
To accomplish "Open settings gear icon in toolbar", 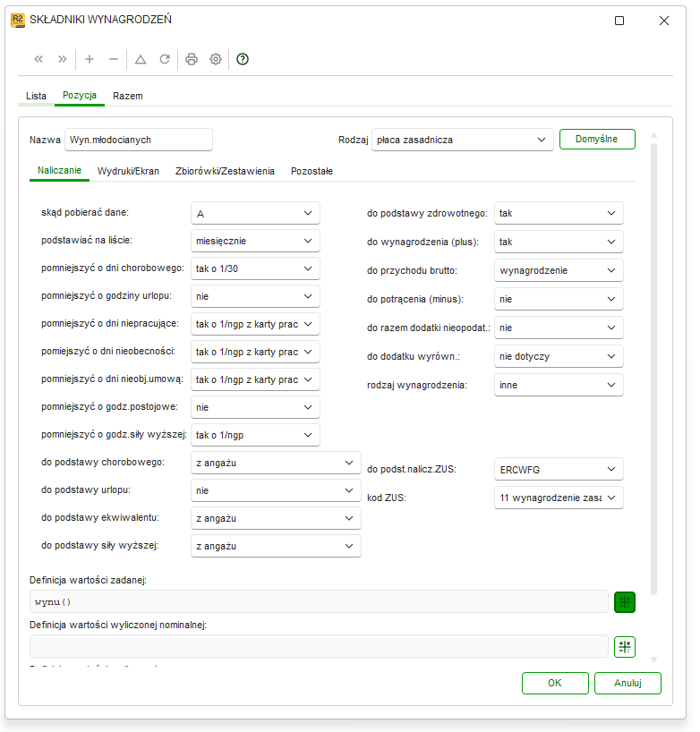I will click(215, 59).
